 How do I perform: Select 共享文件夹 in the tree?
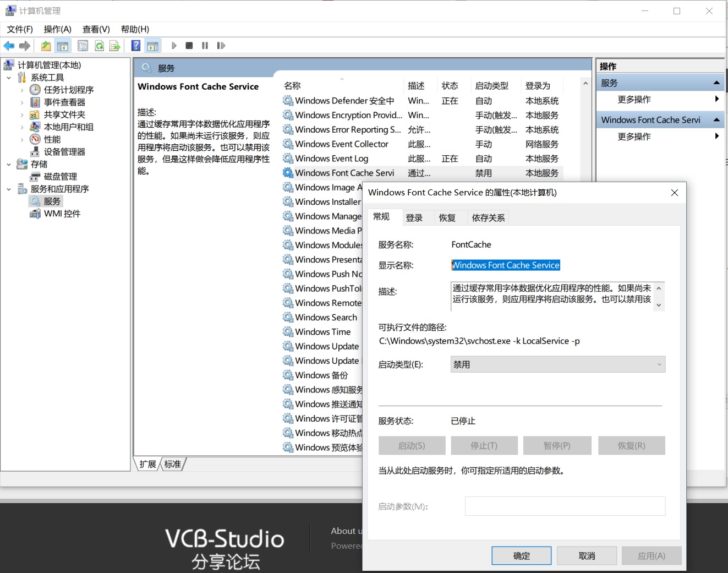point(64,114)
